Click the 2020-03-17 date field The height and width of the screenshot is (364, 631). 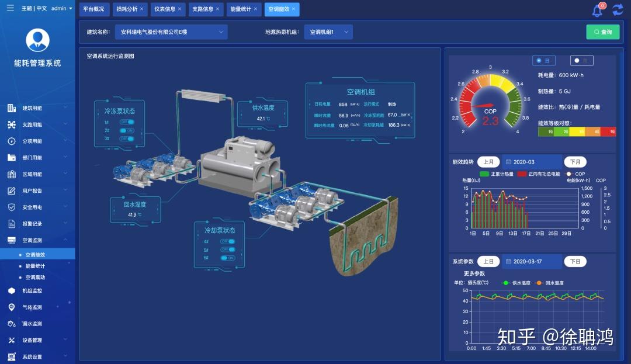pos(532,261)
